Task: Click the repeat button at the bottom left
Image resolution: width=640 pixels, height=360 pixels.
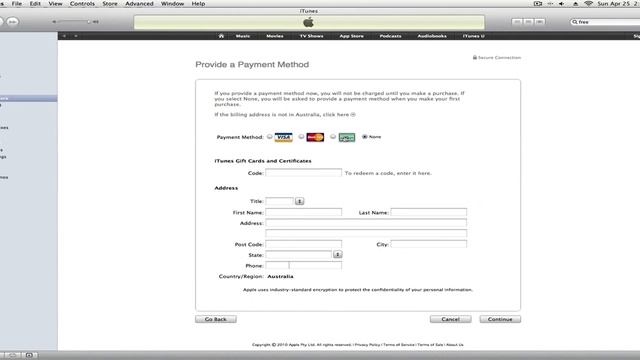Action: (x=13, y=356)
